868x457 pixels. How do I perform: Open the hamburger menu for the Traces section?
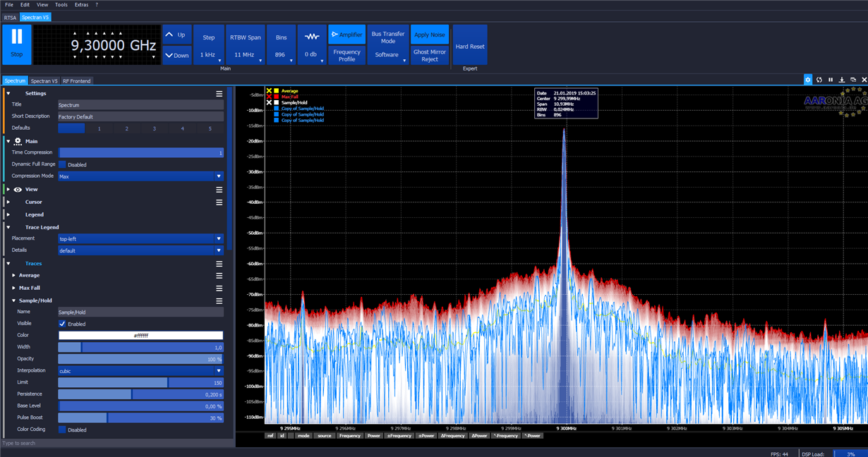click(219, 264)
